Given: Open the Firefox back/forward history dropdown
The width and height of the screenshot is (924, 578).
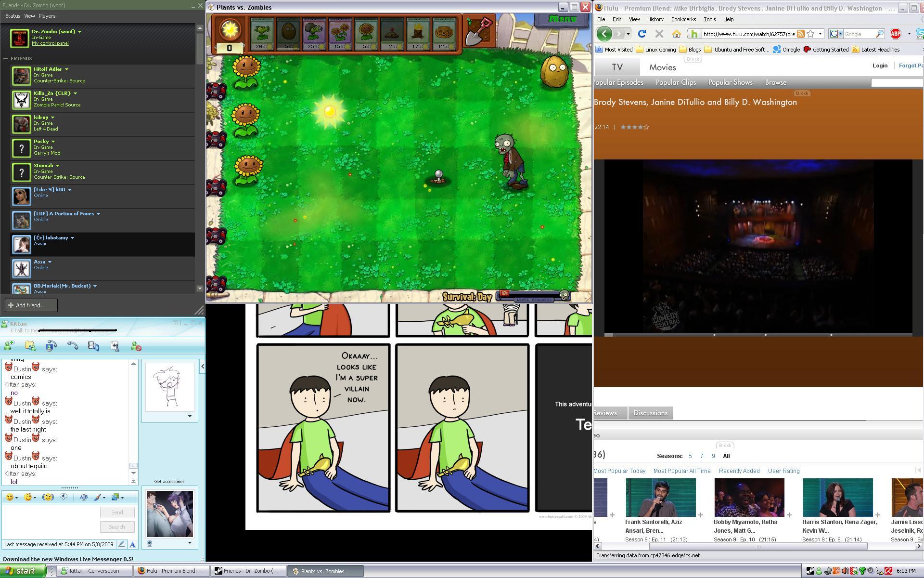Looking at the screenshot, I should (628, 34).
